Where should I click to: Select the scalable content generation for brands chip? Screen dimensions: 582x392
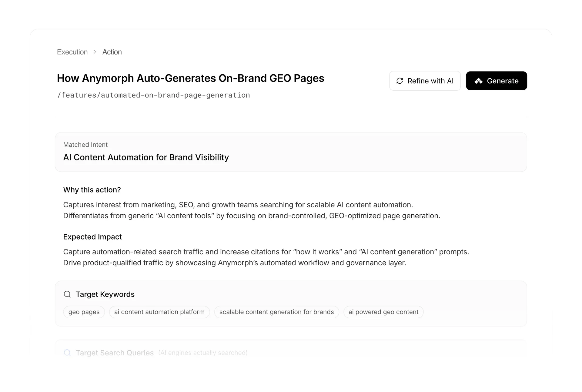click(276, 312)
